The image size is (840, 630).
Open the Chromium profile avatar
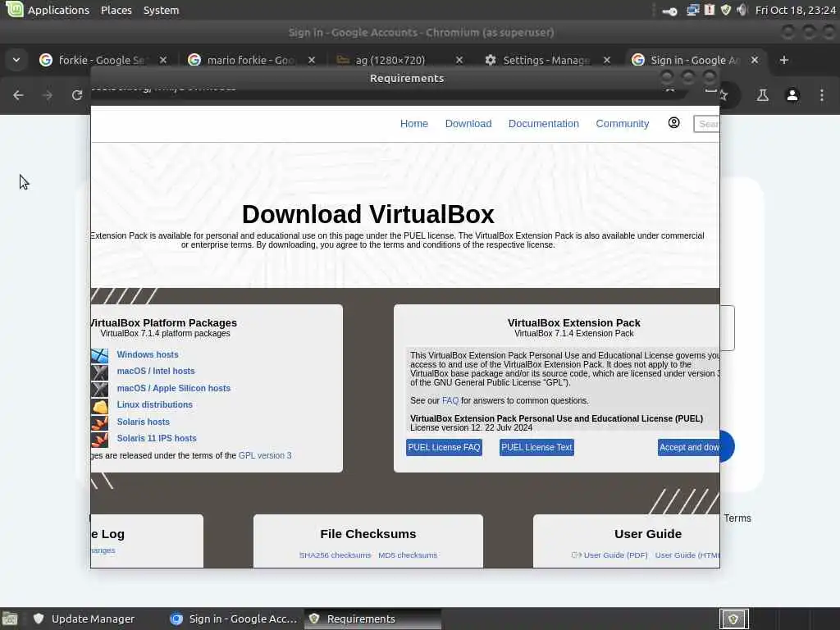tap(792, 95)
